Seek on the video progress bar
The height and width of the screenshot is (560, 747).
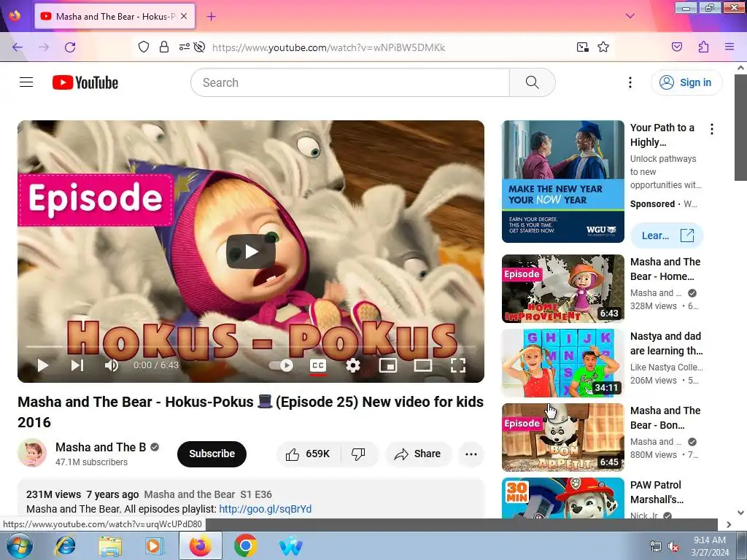pos(251,346)
